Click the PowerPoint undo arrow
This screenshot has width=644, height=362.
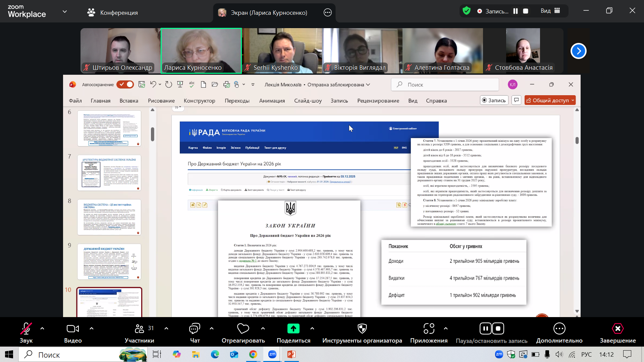tap(153, 84)
